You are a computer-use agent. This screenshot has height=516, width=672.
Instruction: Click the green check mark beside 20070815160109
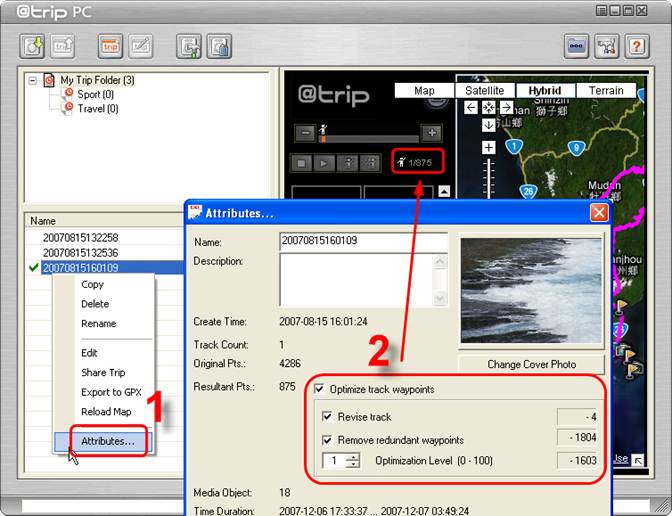point(33,267)
